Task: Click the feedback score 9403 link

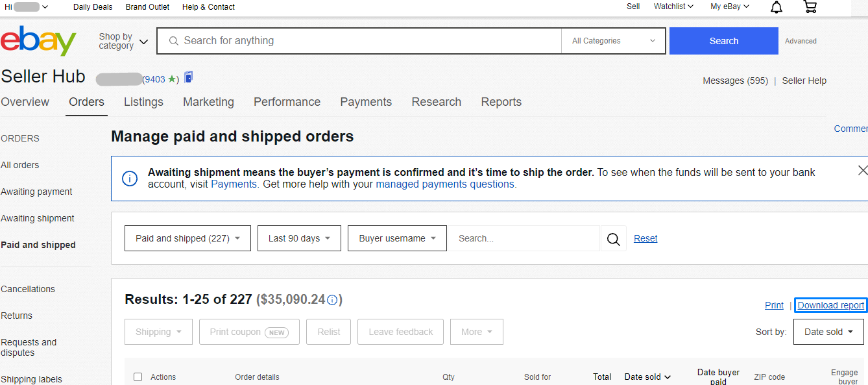Action: [x=155, y=79]
